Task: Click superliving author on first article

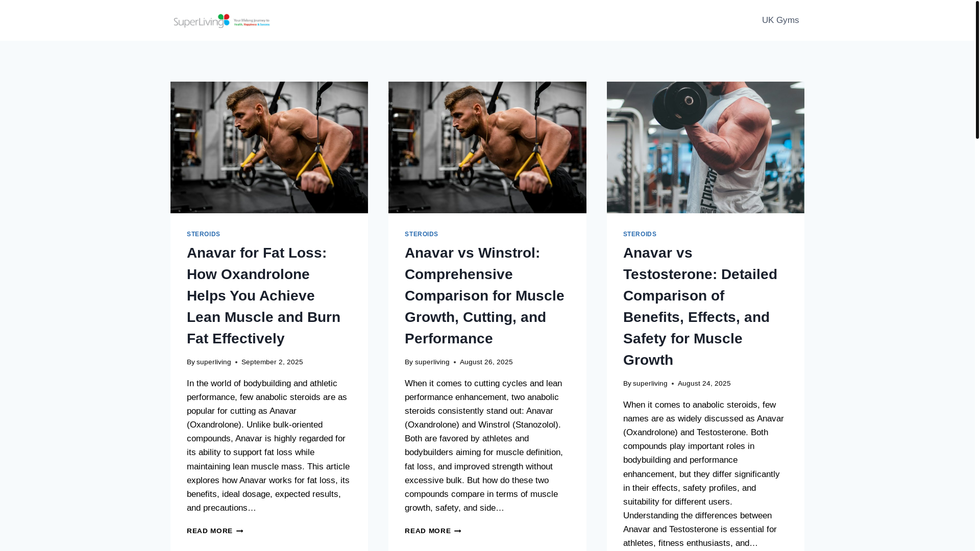Action: click(x=213, y=362)
